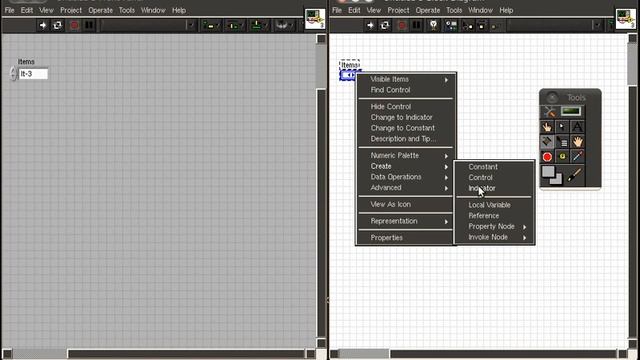The height and width of the screenshot is (360, 640).
Task: Select the Get Color eyedropper tool
Action: click(x=577, y=156)
